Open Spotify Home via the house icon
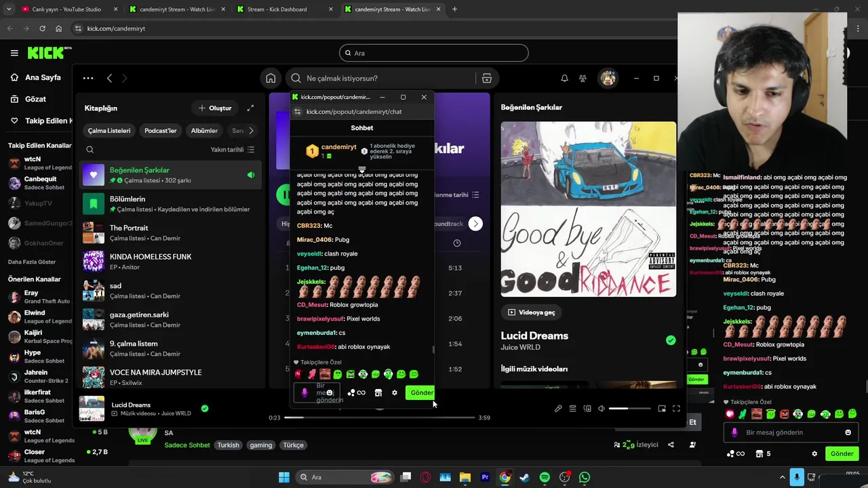 (x=271, y=78)
